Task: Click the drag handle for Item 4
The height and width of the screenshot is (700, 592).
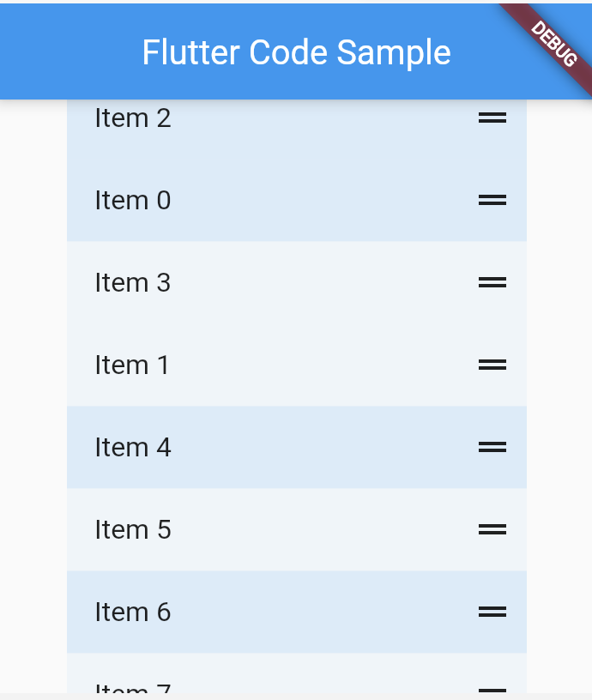Action: click(492, 447)
